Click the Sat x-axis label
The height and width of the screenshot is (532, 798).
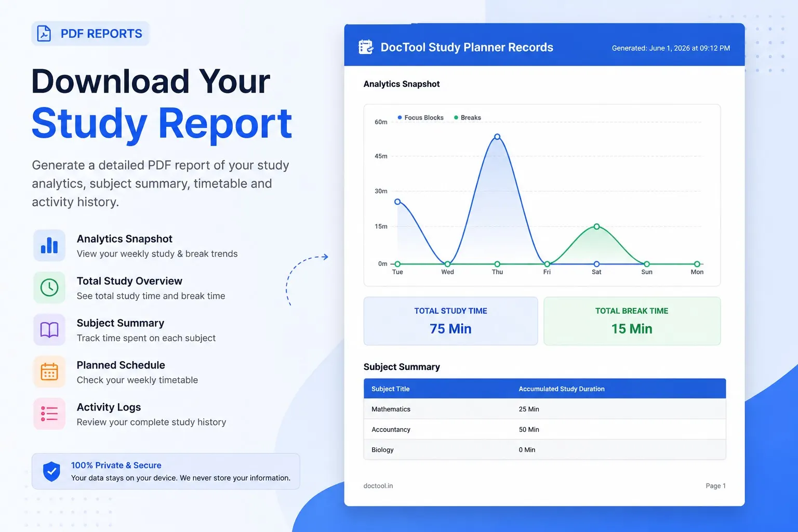pos(596,272)
